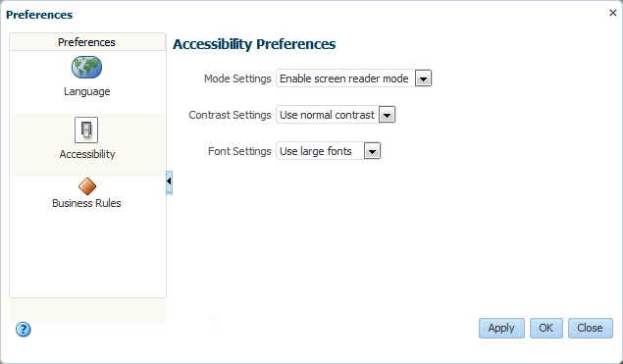Viewport: 623px width, 364px height.
Task: Expand the Font Settings dropdown arrow
Action: pos(372,151)
